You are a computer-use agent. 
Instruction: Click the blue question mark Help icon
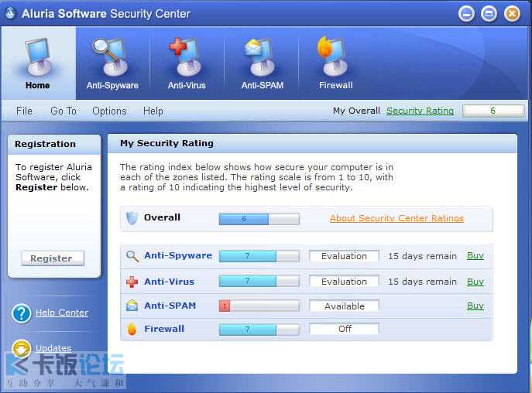tap(22, 313)
